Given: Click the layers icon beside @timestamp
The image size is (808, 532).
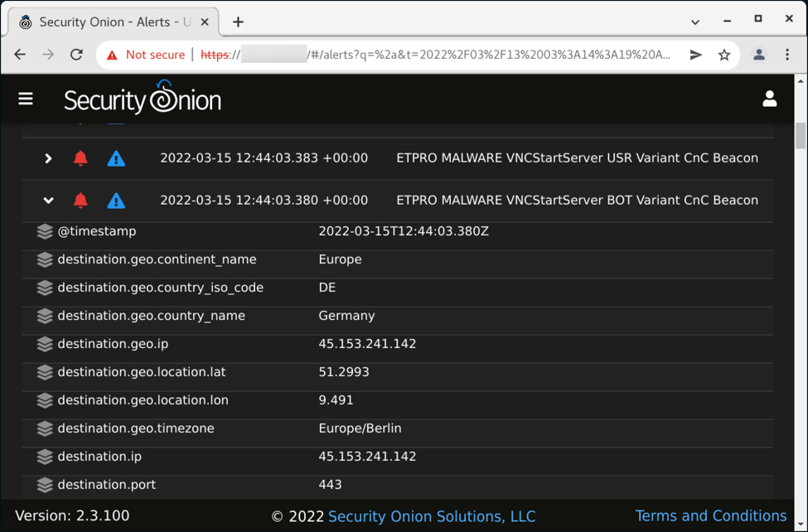Looking at the screenshot, I should 45,231.
